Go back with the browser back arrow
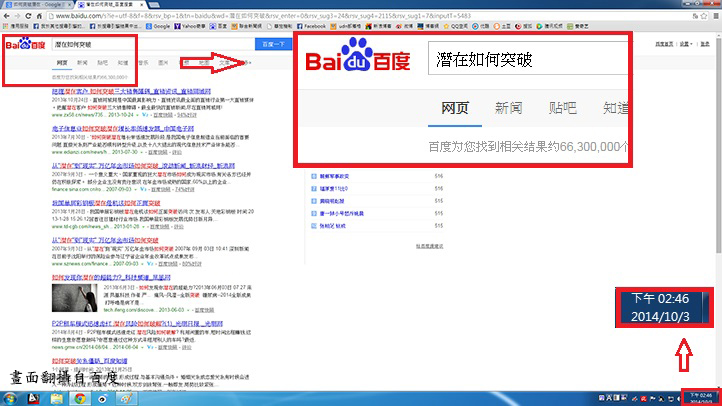 (6, 16)
